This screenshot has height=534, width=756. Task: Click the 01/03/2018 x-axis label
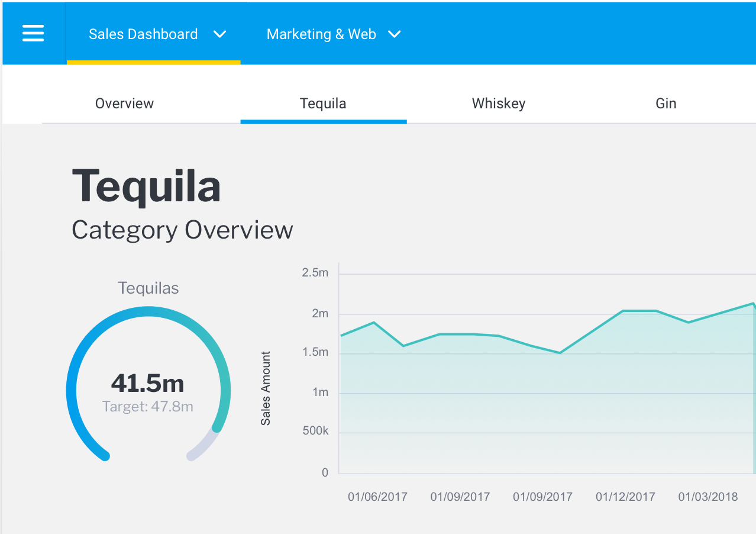point(707,497)
